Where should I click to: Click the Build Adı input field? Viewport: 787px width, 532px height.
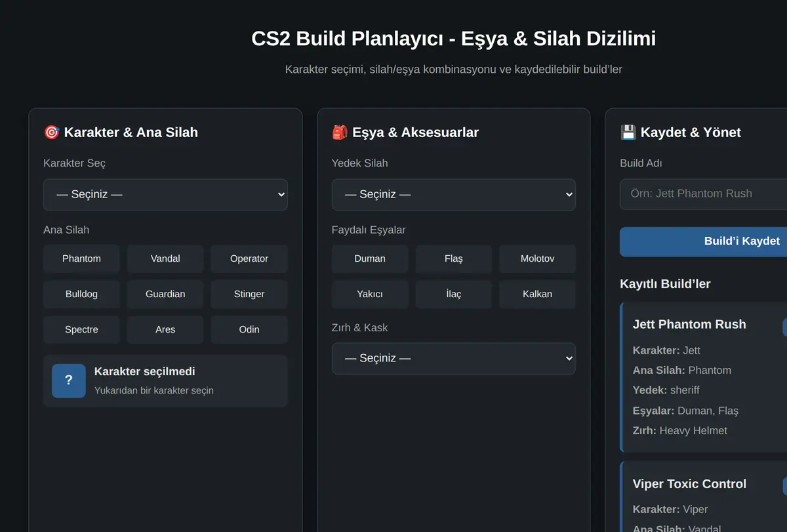[703, 194]
